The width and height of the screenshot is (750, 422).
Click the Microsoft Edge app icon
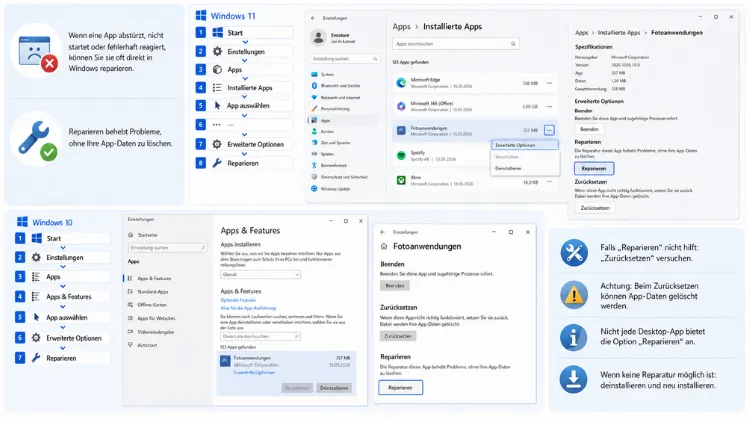click(x=401, y=83)
